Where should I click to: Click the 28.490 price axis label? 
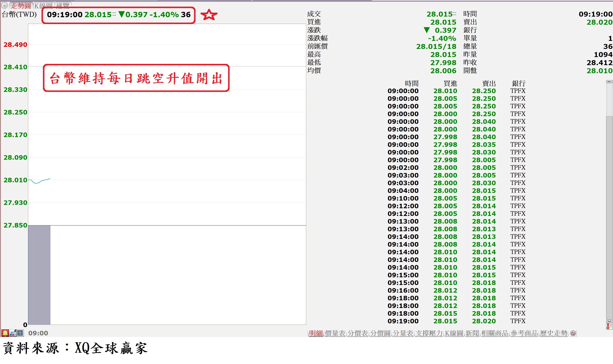click(15, 45)
